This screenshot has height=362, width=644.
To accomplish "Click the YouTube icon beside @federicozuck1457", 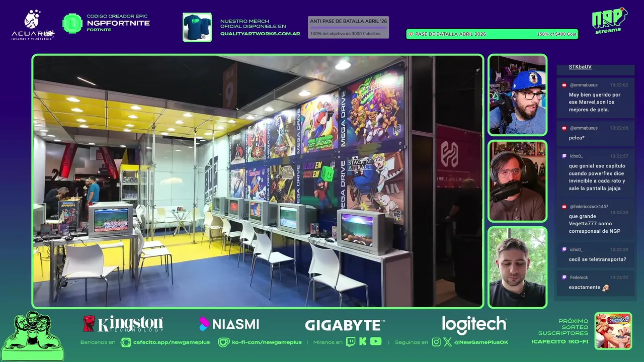I will (565, 207).
